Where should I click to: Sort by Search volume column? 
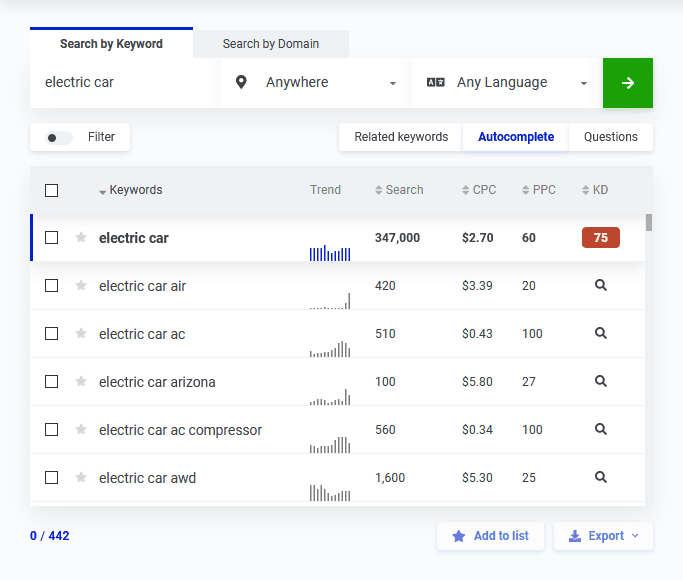[399, 190]
